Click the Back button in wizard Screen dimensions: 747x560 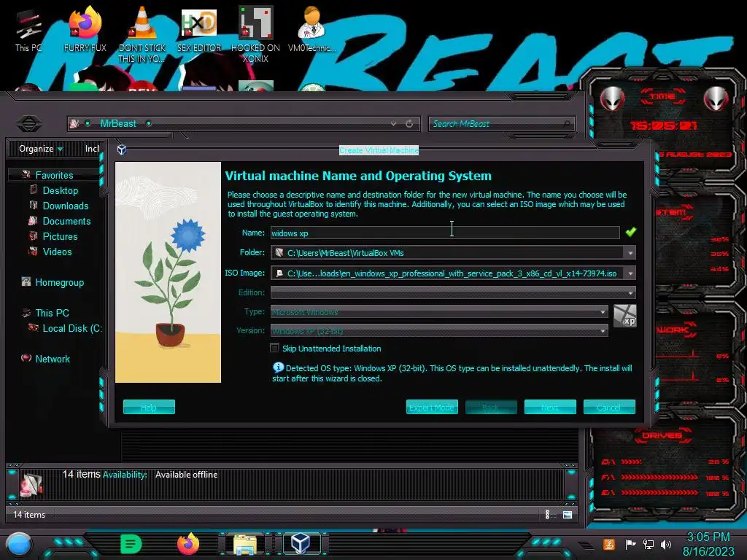tap(491, 407)
